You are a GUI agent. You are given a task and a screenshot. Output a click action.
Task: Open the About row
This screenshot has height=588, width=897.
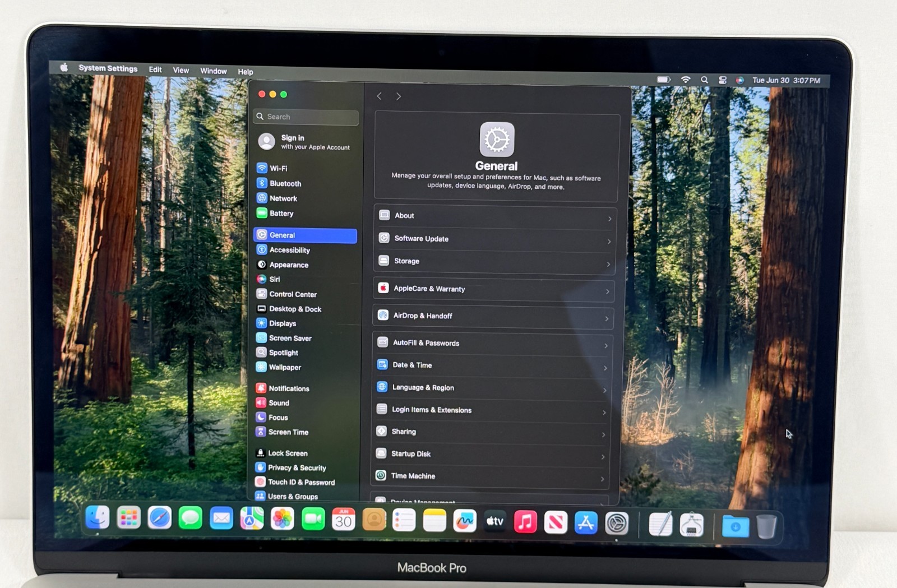(495, 216)
